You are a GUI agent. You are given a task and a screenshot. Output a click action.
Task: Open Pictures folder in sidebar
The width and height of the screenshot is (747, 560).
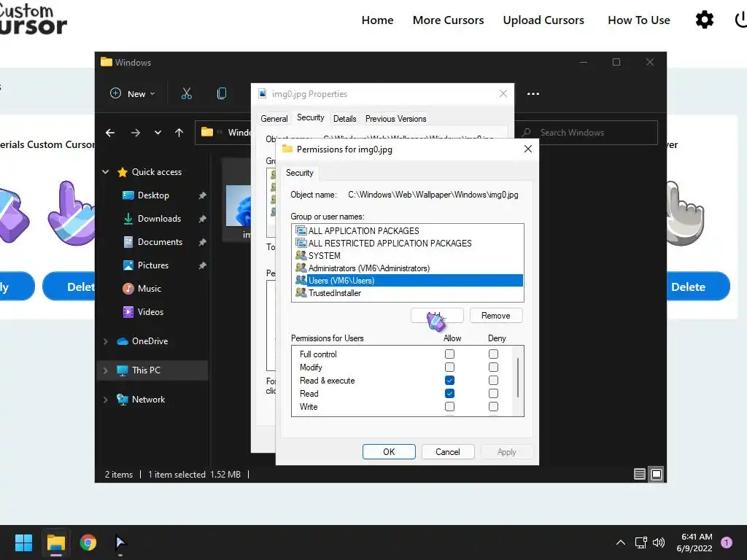click(153, 265)
